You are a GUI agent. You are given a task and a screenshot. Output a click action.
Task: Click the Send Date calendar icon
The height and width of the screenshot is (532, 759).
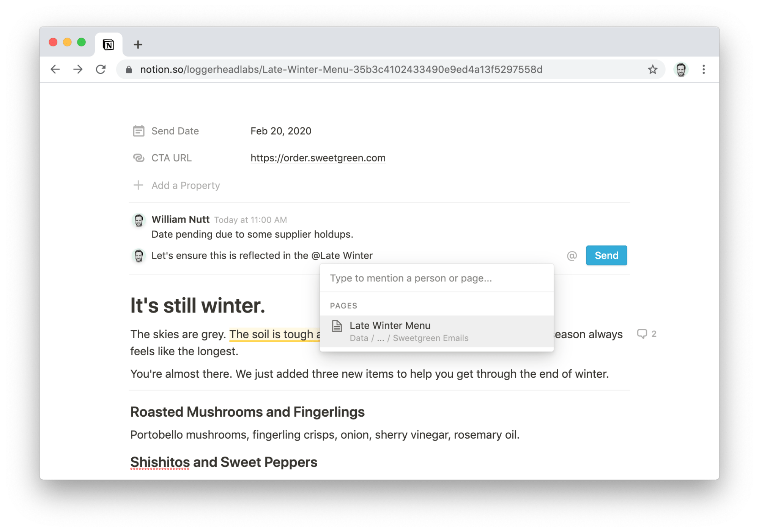click(x=139, y=131)
